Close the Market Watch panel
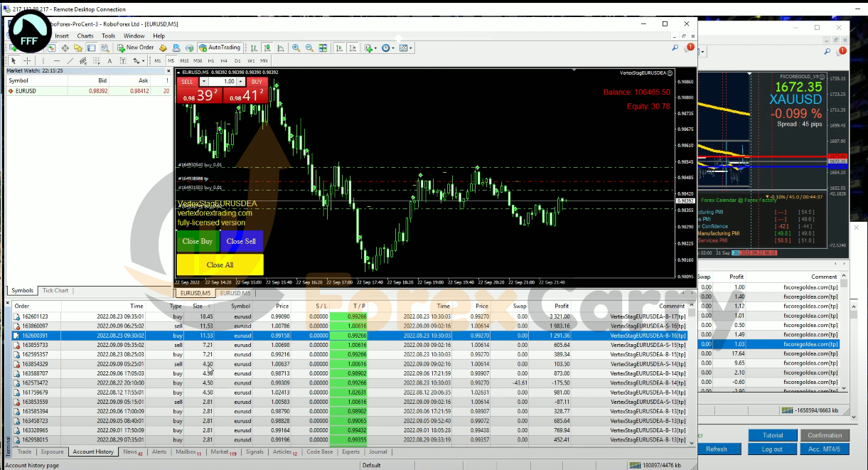This screenshot has width=868, height=470. click(x=170, y=70)
